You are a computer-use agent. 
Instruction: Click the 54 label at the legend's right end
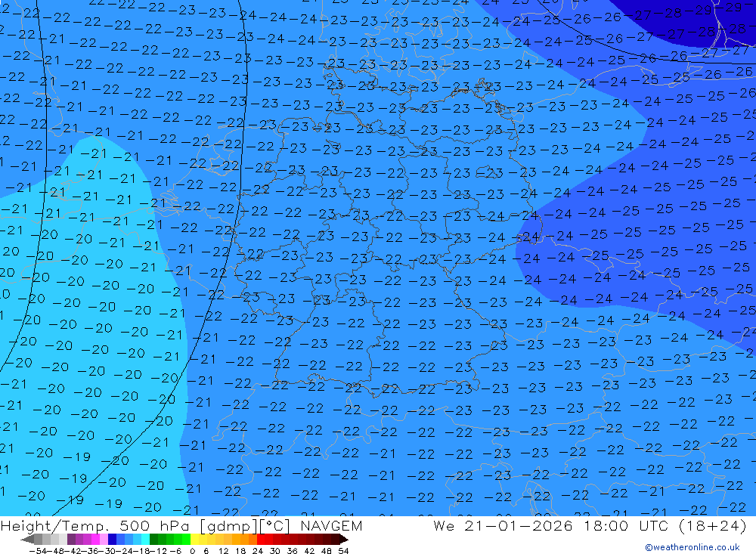click(343, 551)
